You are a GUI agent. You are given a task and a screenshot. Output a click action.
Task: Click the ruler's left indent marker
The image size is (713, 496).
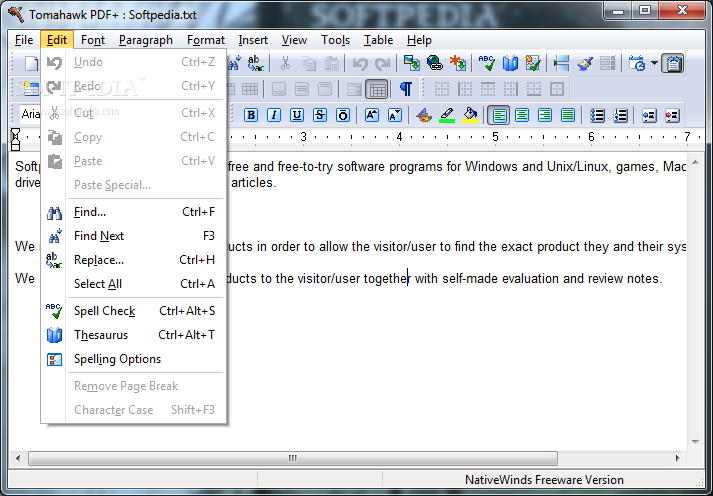point(15,139)
